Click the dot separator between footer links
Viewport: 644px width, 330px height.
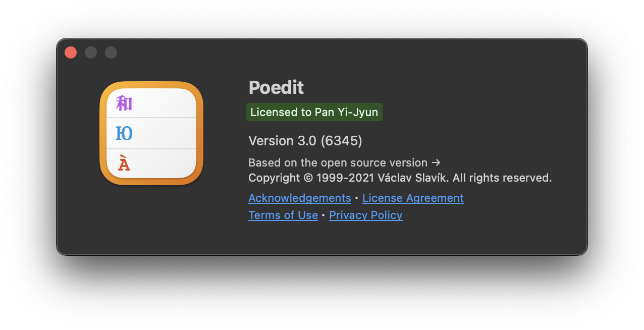[x=356, y=198]
